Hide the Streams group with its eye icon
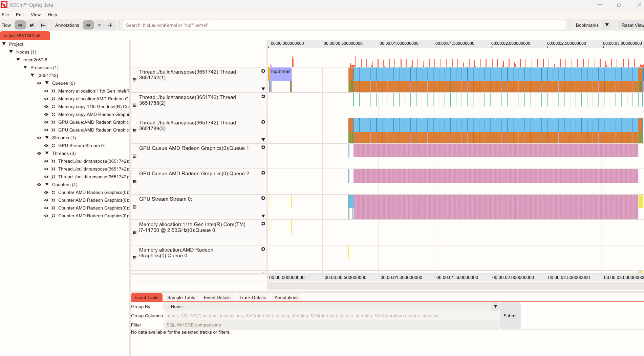 (x=39, y=138)
